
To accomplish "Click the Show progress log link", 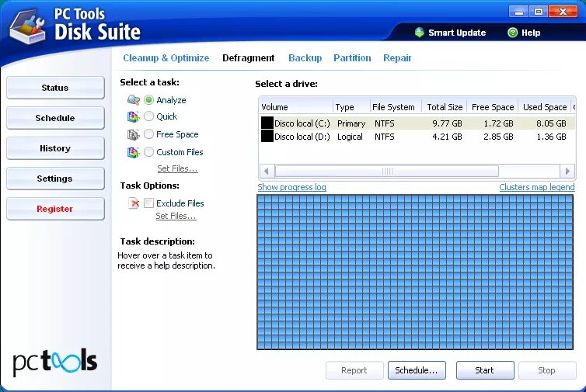I will (292, 187).
